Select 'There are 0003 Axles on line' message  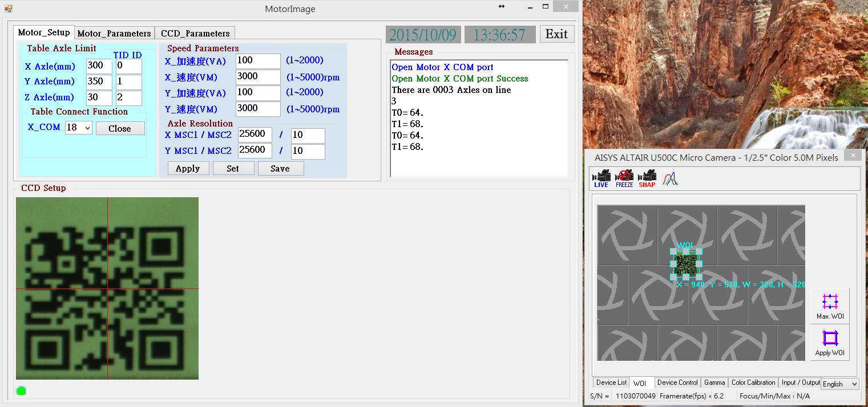pos(451,90)
